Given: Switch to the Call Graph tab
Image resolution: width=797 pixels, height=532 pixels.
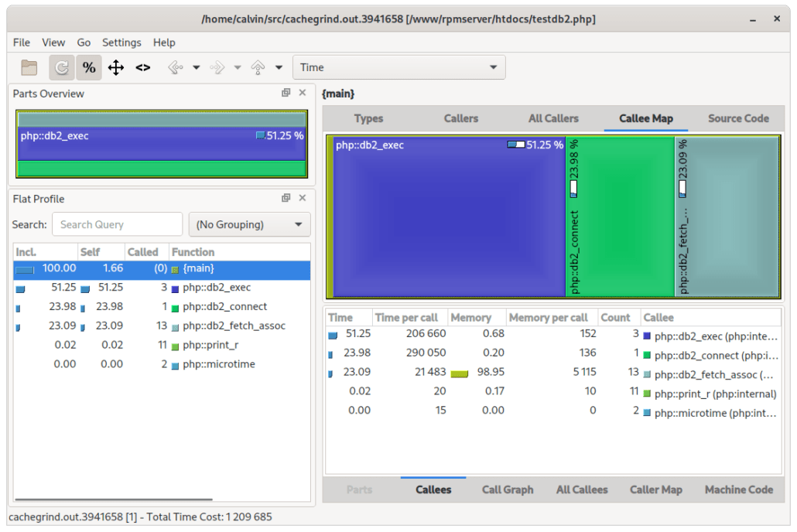Looking at the screenshot, I should (x=507, y=489).
